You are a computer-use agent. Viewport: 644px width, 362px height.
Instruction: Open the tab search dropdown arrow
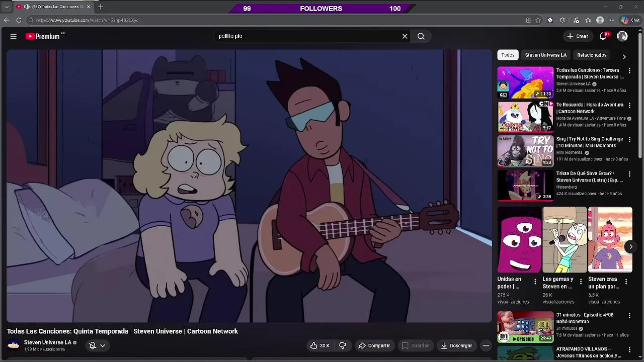[x=7, y=7]
